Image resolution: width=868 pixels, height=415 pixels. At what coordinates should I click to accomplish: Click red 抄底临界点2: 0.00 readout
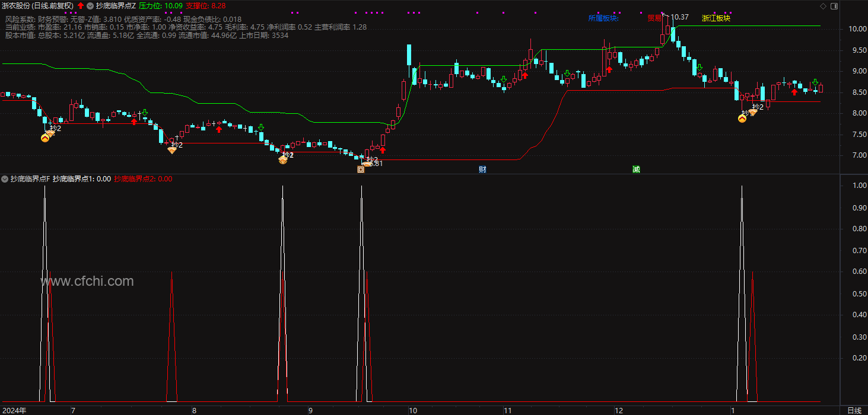point(144,178)
